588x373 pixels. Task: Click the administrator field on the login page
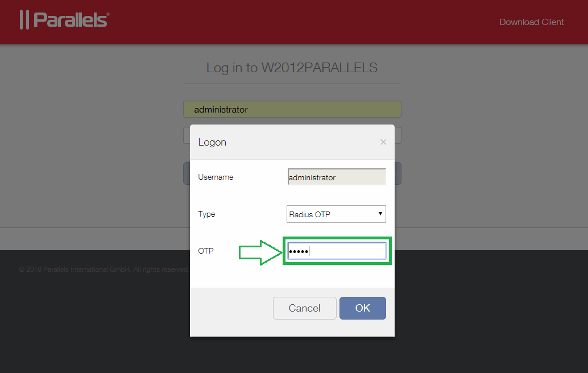pyautogui.click(x=292, y=109)
